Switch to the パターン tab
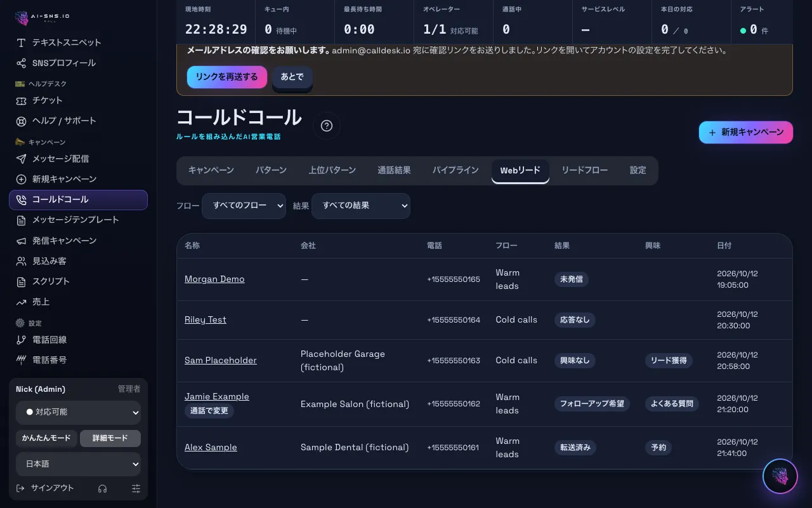This screenshot has height=508, width=812. point(271,170)
